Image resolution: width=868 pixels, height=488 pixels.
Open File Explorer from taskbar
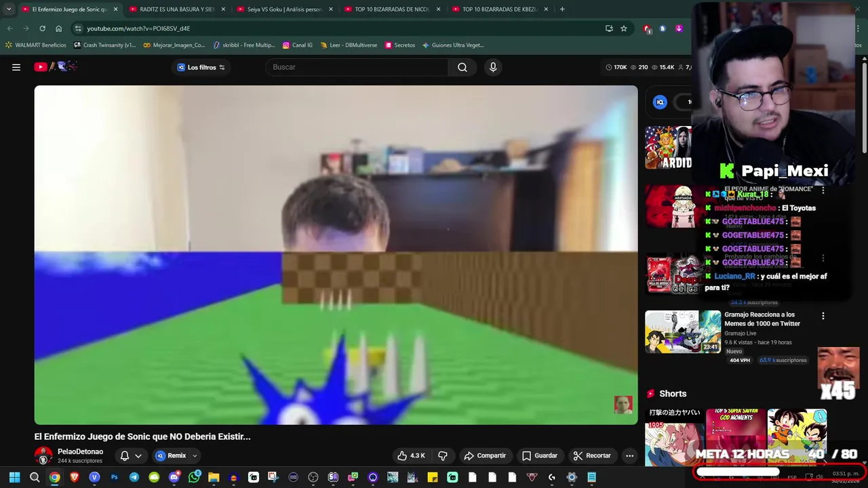coord(214,477)
